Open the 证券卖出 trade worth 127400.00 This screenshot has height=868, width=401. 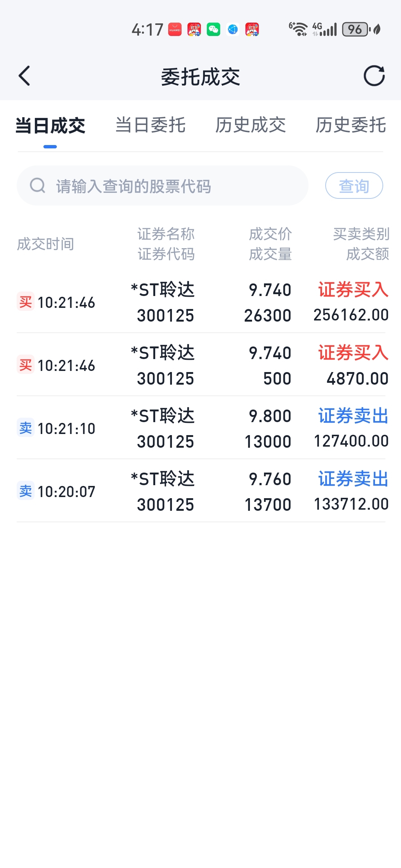point(200,428)
